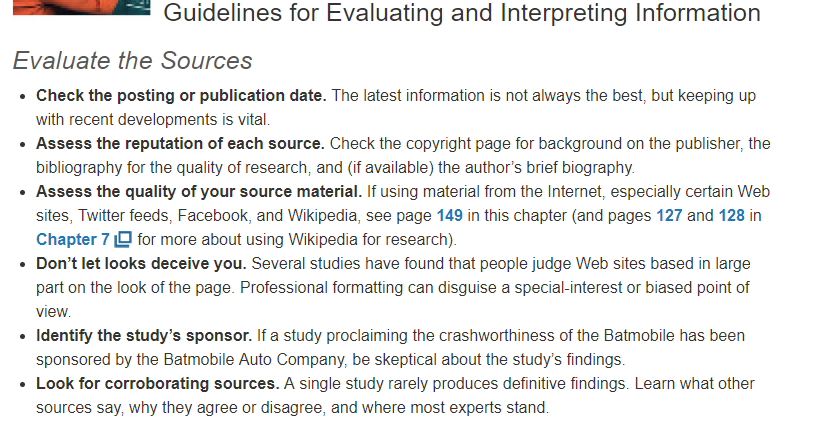Click bold text Assess the quality of your source material
The image size is (825, 431).
[199, 192]
